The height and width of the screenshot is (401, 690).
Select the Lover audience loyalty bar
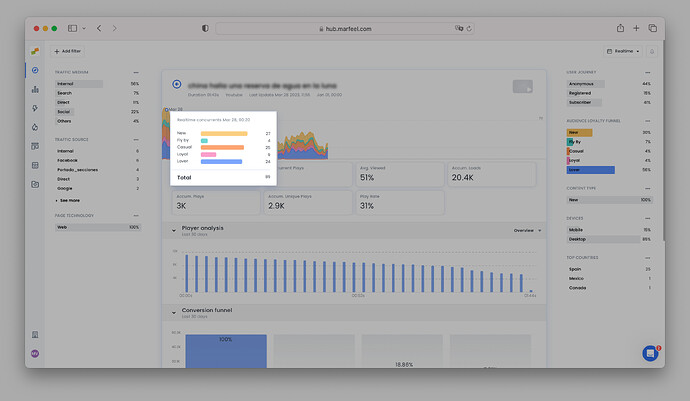pyautogui.click(x=589, y=170)
